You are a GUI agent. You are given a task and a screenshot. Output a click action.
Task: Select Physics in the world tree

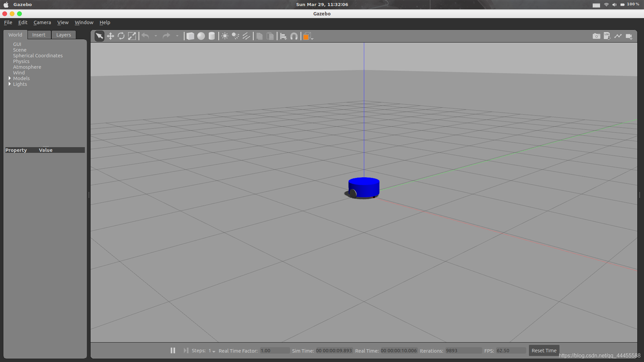[21, 61]
